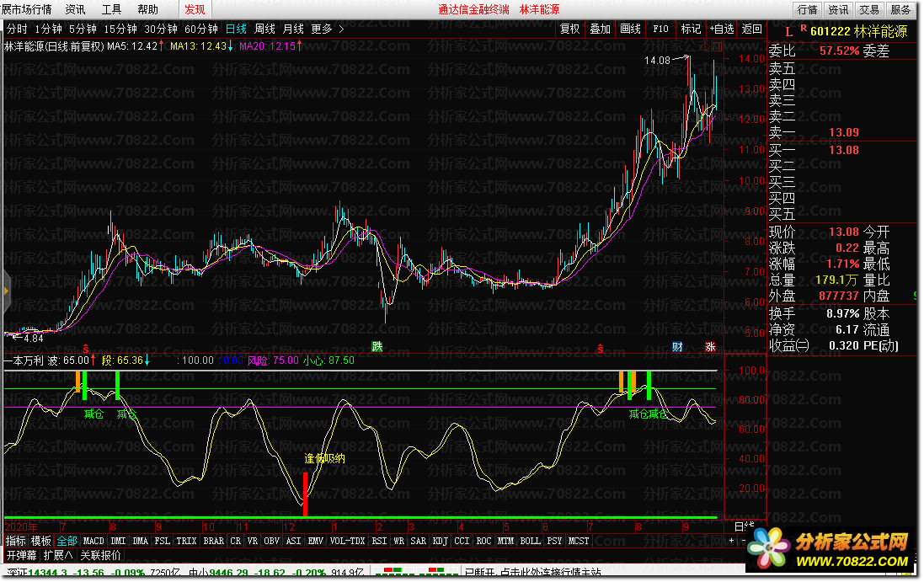Viewport: 924px width, 582px height.
Task: Open the 标记 mark menu
Action: 691,29
